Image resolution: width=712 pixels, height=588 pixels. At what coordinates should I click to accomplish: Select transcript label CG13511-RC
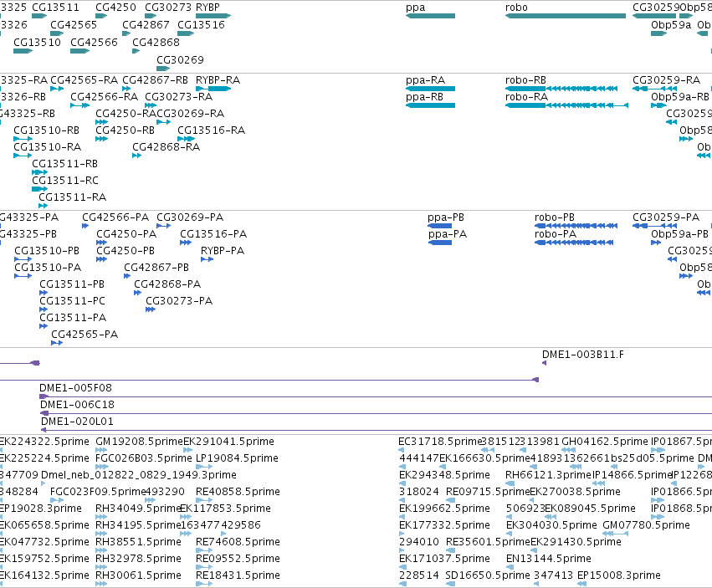pos(65,181)
